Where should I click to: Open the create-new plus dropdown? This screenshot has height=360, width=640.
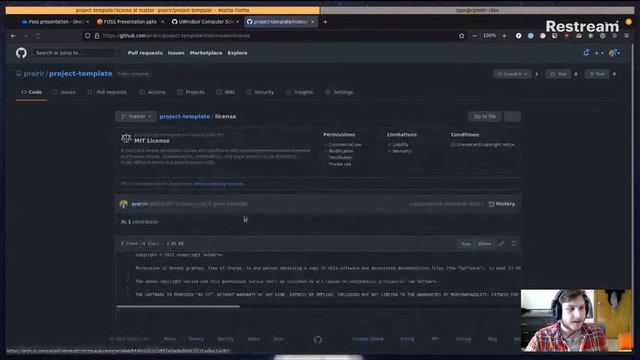(598, 53)
